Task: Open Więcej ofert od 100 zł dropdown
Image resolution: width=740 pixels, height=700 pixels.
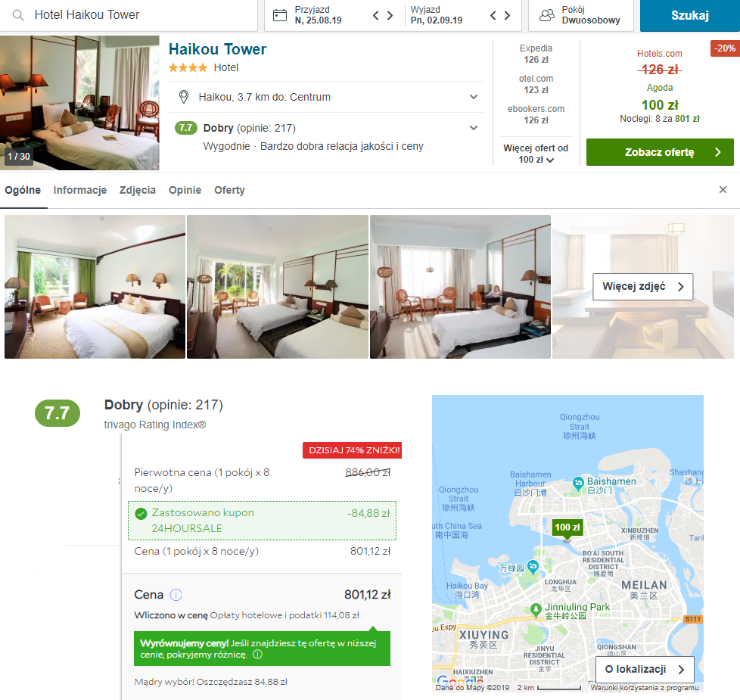Action: point(536,154)
